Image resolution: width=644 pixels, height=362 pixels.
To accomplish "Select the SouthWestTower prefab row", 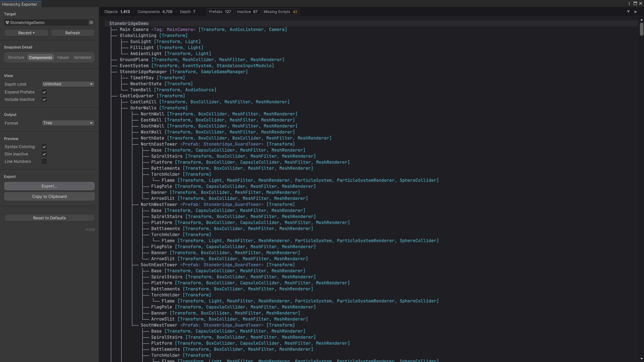I will pos(371,325).
